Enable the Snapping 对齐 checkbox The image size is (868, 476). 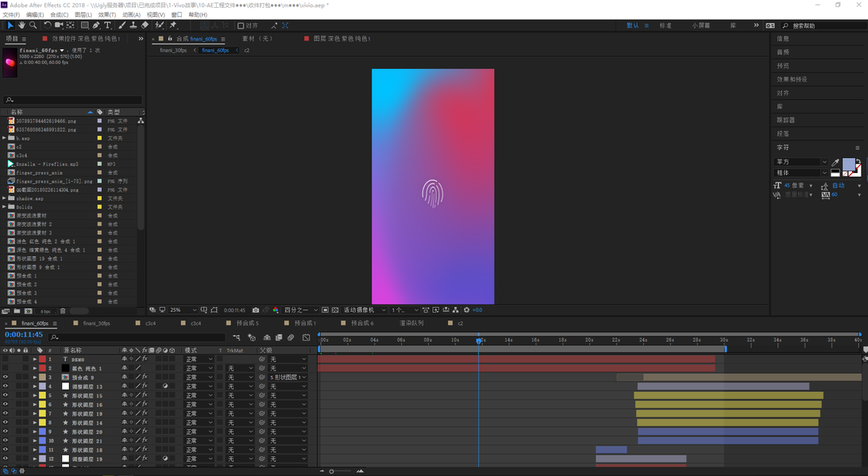(241, 25)
